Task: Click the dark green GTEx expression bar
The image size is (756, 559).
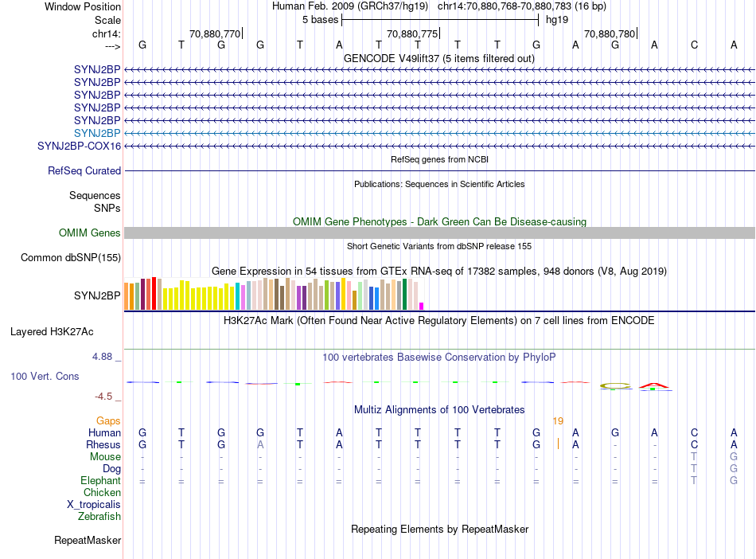Action: click(x=404, y=294)
